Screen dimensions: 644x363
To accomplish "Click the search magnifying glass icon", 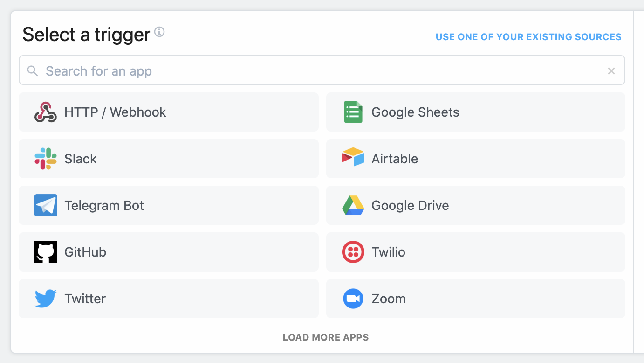I will click(32, 70).
